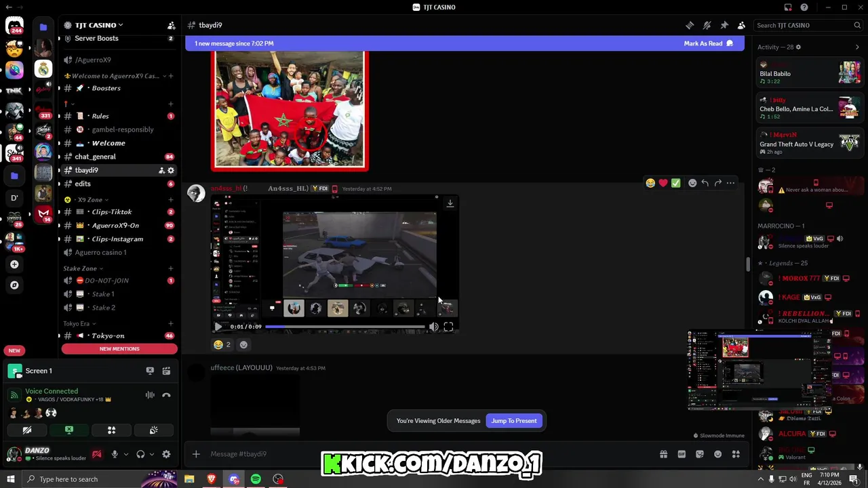Play the attached video
This screenshot has height=488, width=868.
218,327
